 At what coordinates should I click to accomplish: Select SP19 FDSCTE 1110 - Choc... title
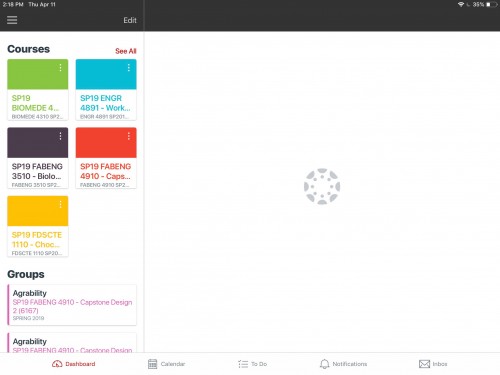tap(37, 240)
